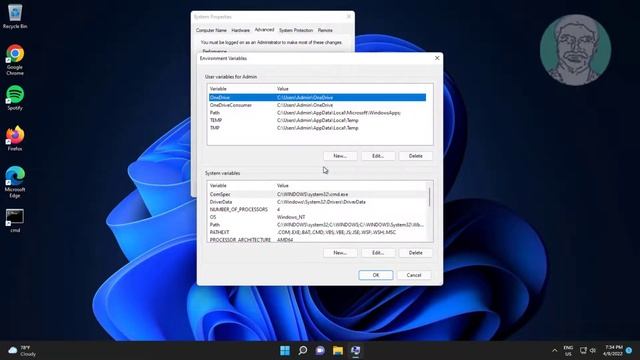
Task: Select the Advanced tab in System Properties
Action: 264,30
